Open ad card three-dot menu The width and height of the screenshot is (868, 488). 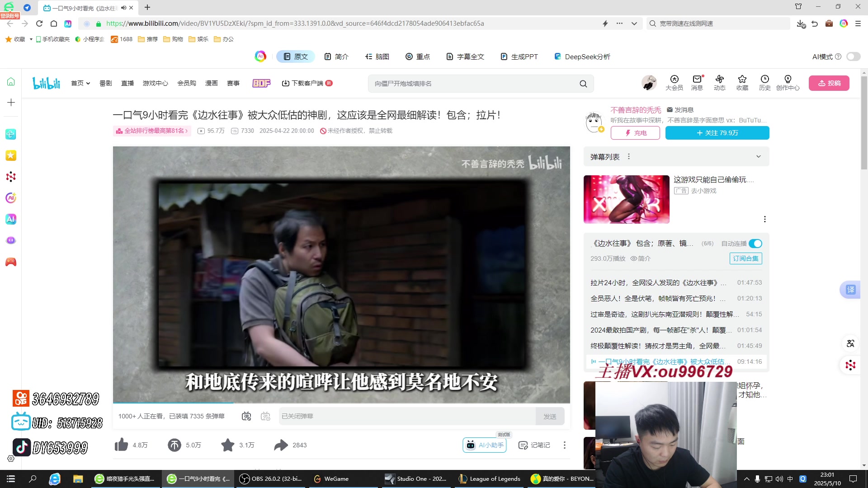click(x=765, y=219)
